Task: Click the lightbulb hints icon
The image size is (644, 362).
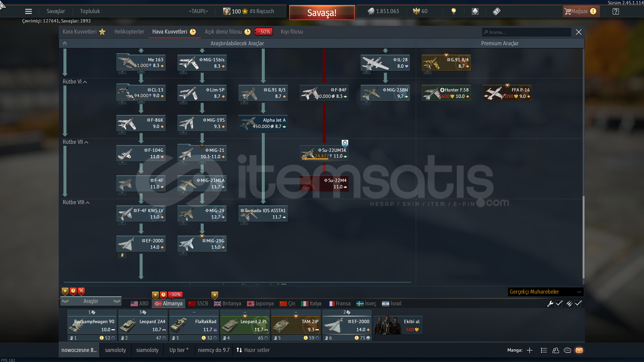Action: [x=454, y=11]
